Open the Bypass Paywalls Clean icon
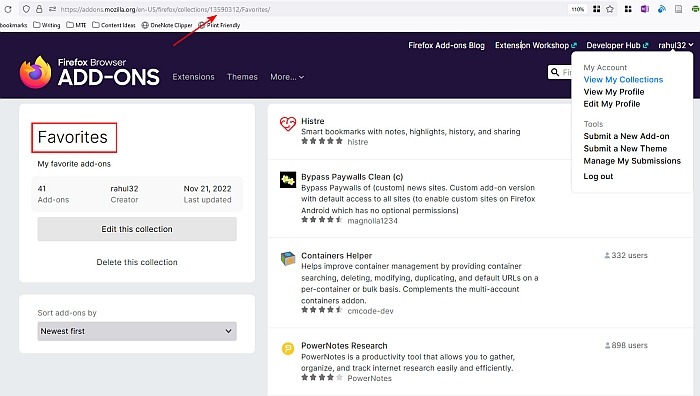Screen dimensions: 700x396 [x=288, y=180]
